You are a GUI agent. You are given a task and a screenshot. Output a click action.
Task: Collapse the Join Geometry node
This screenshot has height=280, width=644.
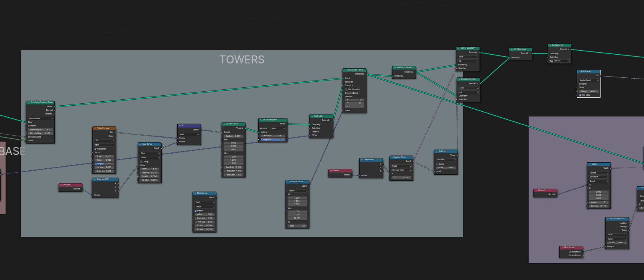(511, 49)
